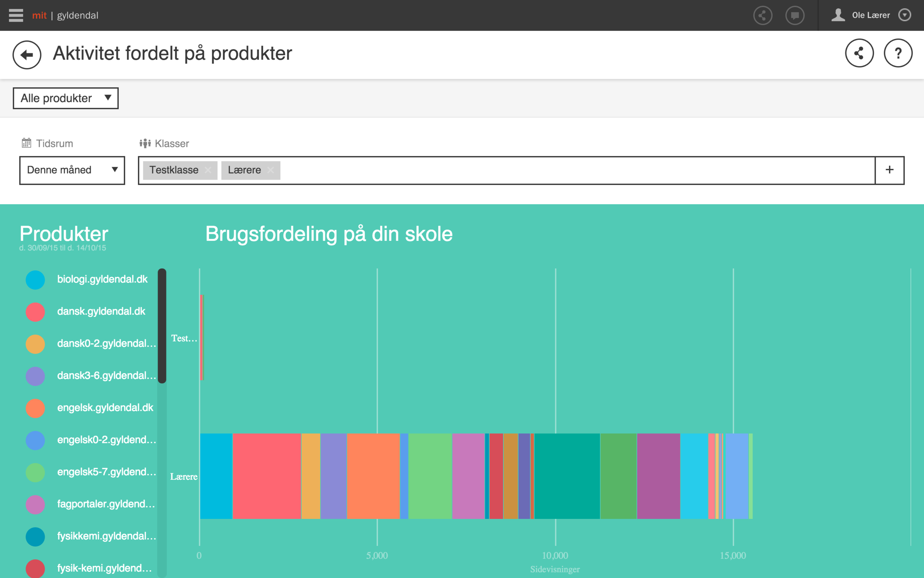Click the share icon in the top dark bar
This screenshot has width=924, height=578.
pos(762,15)
